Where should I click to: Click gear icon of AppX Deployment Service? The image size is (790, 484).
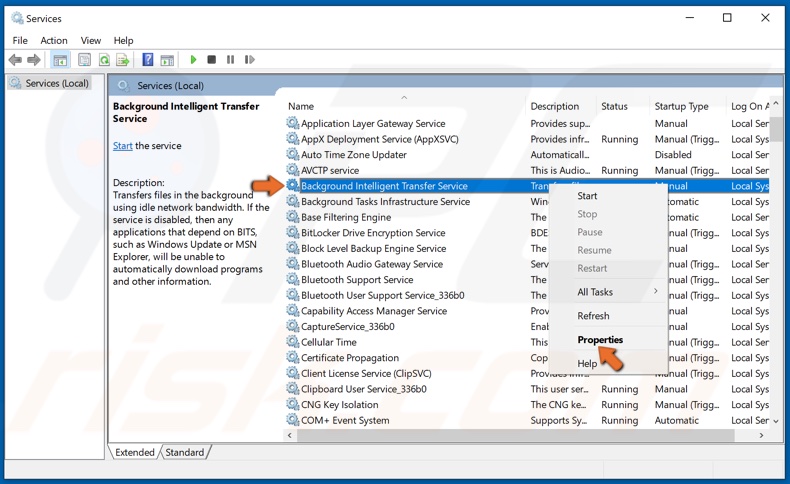pos(293,139)
